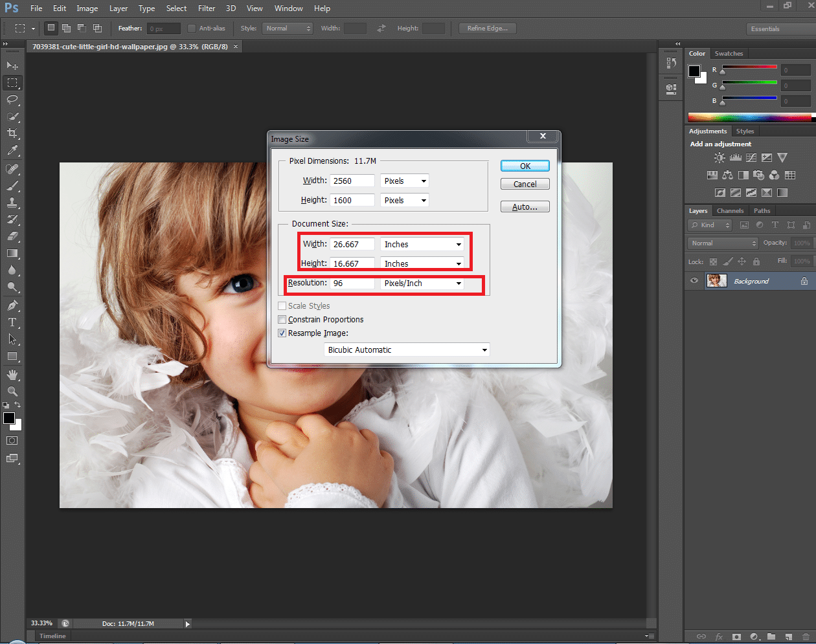Open the Filter menu

(207, 8)
